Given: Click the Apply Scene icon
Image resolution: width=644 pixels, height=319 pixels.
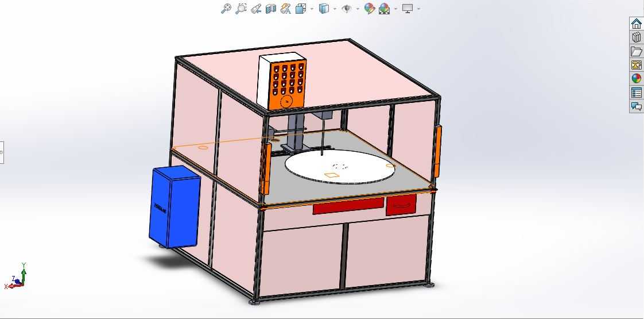Looking at the screenshot, I should [x=385, y=9].
